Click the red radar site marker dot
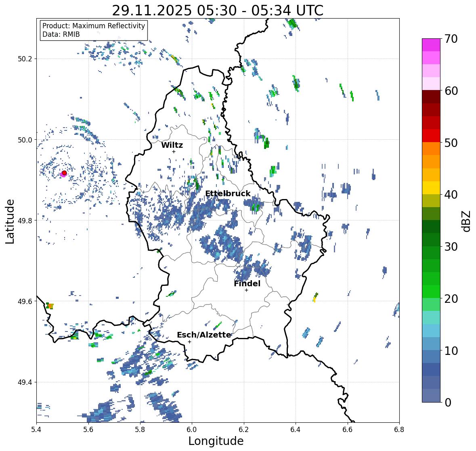 click(64, 173)
